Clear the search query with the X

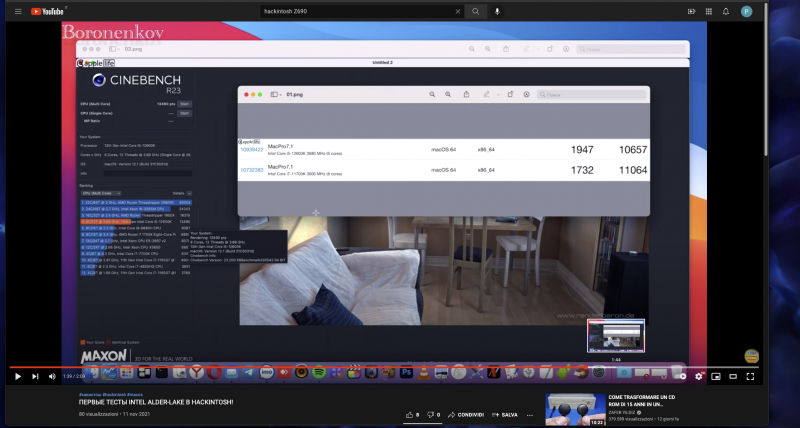457,11
